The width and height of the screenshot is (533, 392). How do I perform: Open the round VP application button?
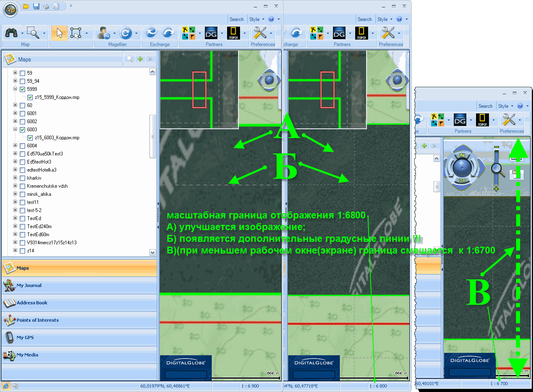tap(10, 10)
